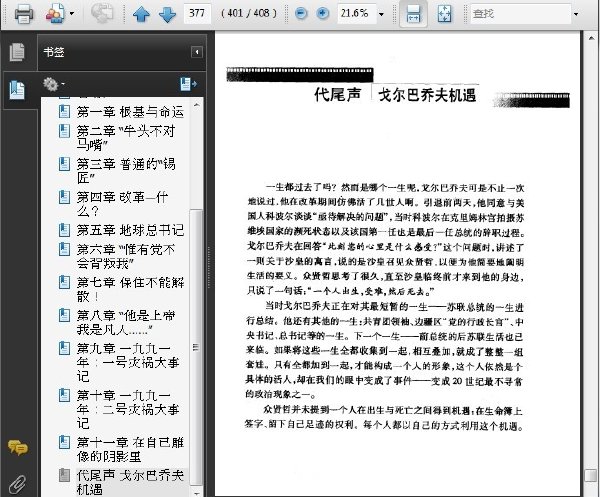The image size is (600, 497).
Task: Click the bookmarks panel scrollbar thumb
Action: 196,347
